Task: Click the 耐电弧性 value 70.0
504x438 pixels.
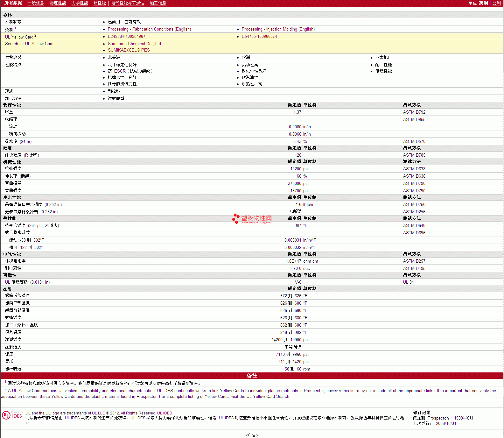Action: 297,268
